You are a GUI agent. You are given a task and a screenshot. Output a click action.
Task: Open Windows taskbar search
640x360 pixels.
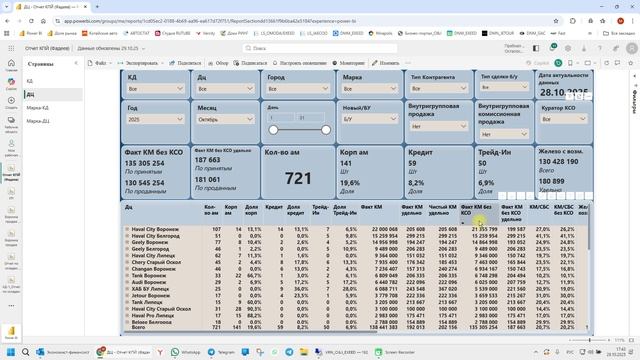tap(25, 352)
